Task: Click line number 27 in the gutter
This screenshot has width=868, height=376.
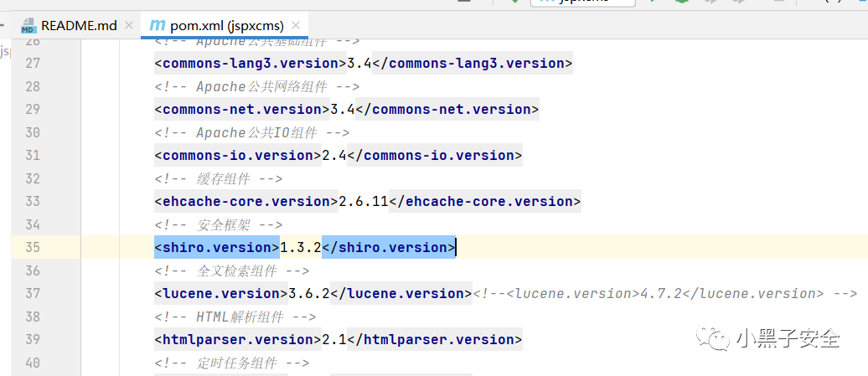Action: [x=33, y=63]
